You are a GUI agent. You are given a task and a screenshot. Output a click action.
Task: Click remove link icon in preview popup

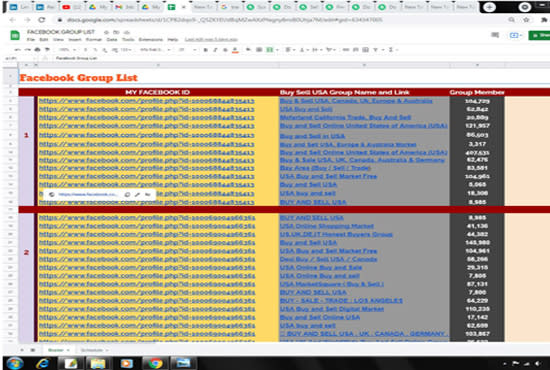coord(148,194)
